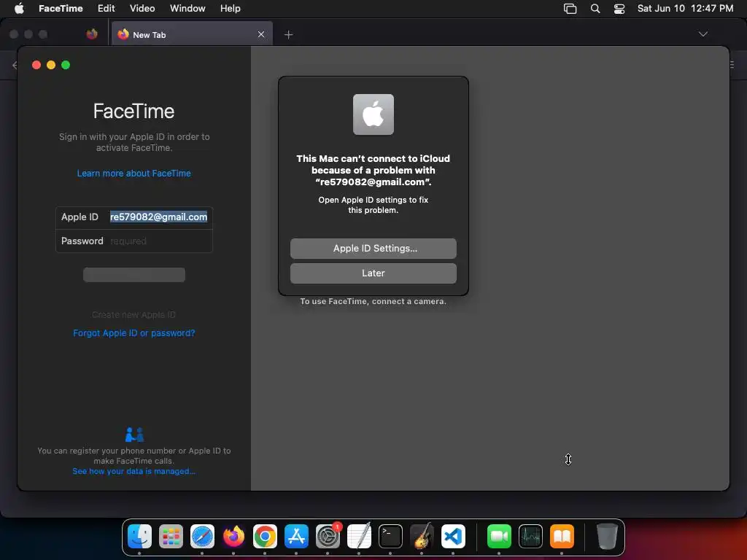Click Apple ID Settings button in dialog

click(x=373, y=249)
